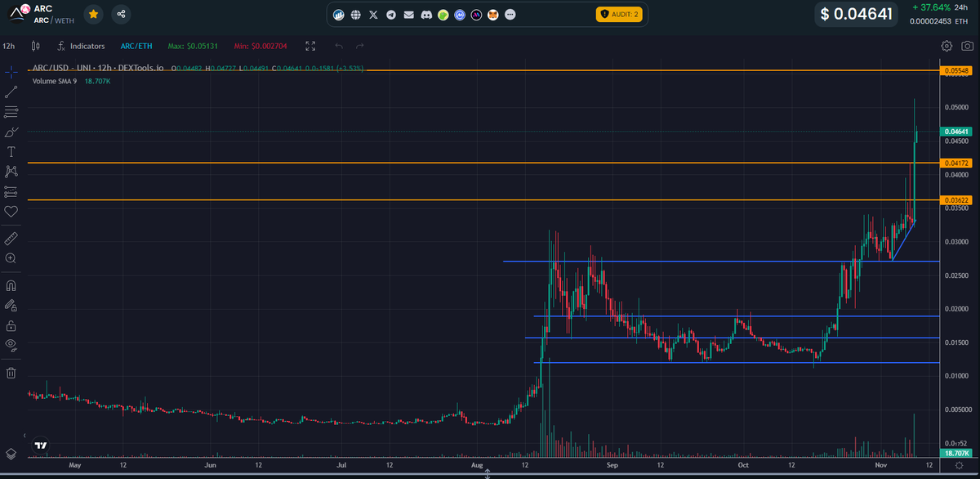980x479 pixels.
Task: Click the $ 0.04641 price box
Action: 857,14
